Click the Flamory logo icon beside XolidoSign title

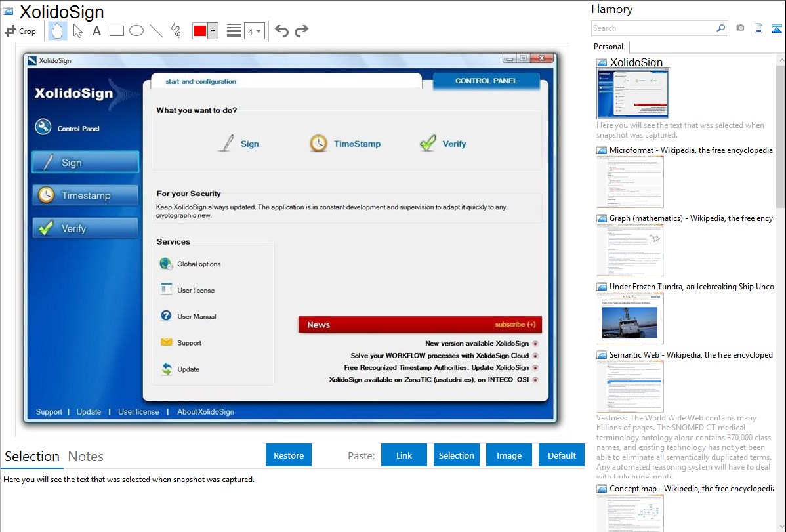pyautogui.click(x=8, y=11)
